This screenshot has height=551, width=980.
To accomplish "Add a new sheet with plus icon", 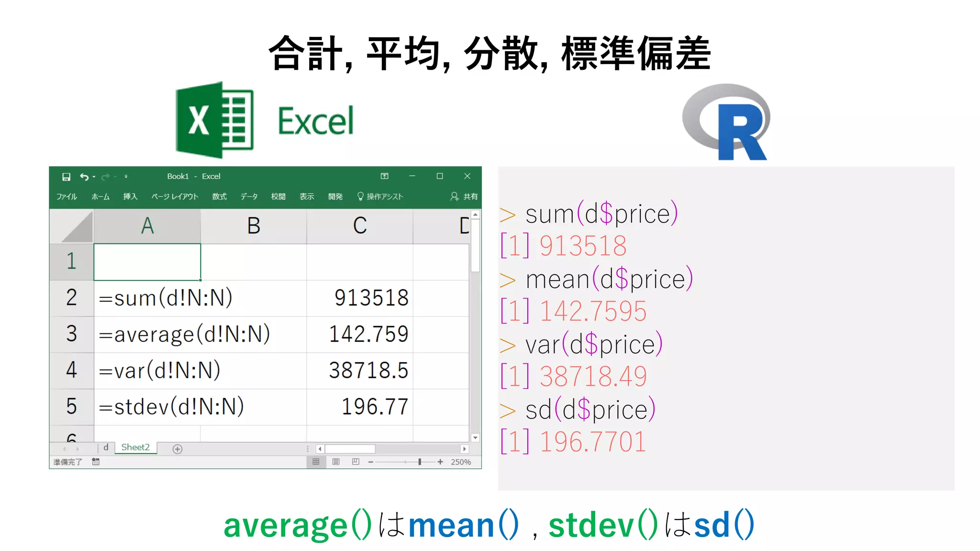I will (178, 449).
